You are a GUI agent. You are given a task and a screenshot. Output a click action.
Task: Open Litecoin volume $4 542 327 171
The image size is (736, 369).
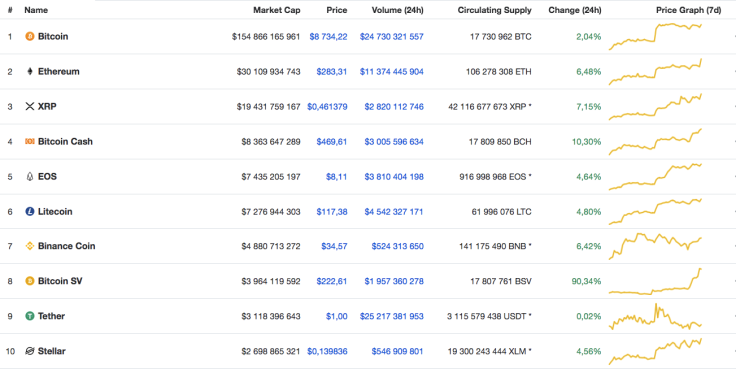point(394,212)
